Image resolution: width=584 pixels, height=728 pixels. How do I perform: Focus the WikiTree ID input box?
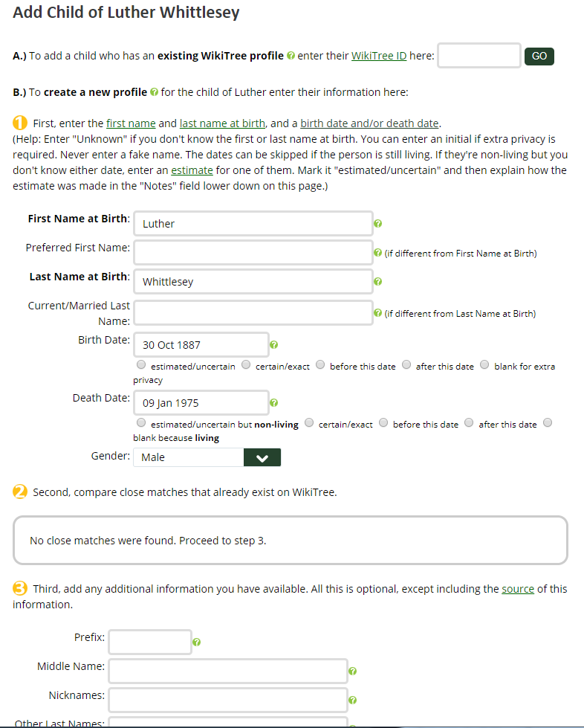479,56
